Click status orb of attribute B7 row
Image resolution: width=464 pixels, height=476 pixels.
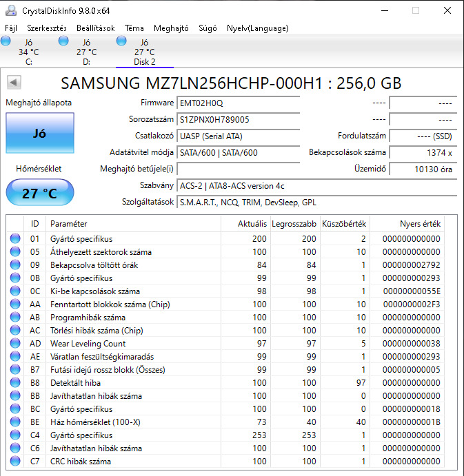pyautogui.click(x=15, y=369)
